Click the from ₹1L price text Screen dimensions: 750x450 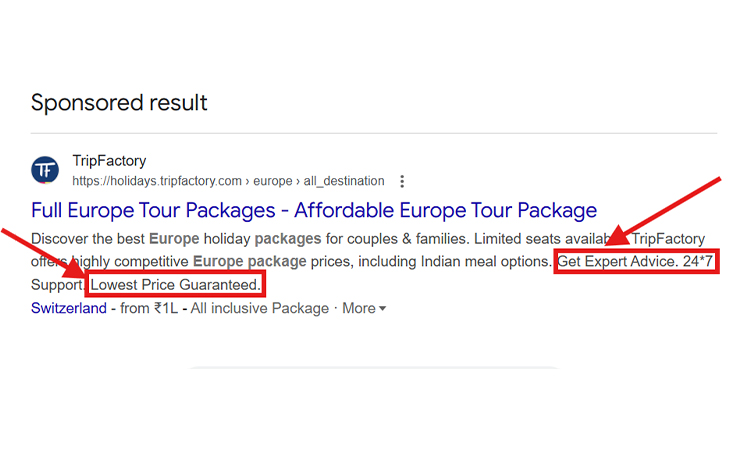click(149, 309)
